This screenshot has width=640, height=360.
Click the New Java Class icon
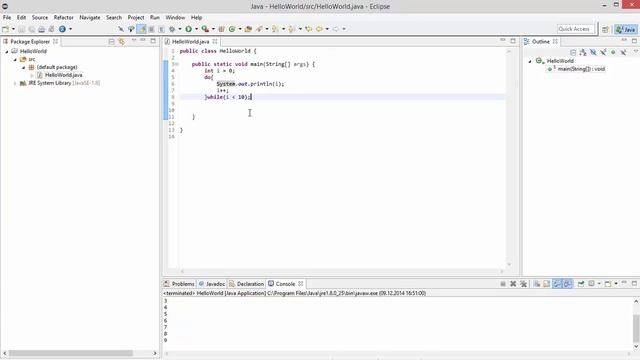[x=232, y=29]
